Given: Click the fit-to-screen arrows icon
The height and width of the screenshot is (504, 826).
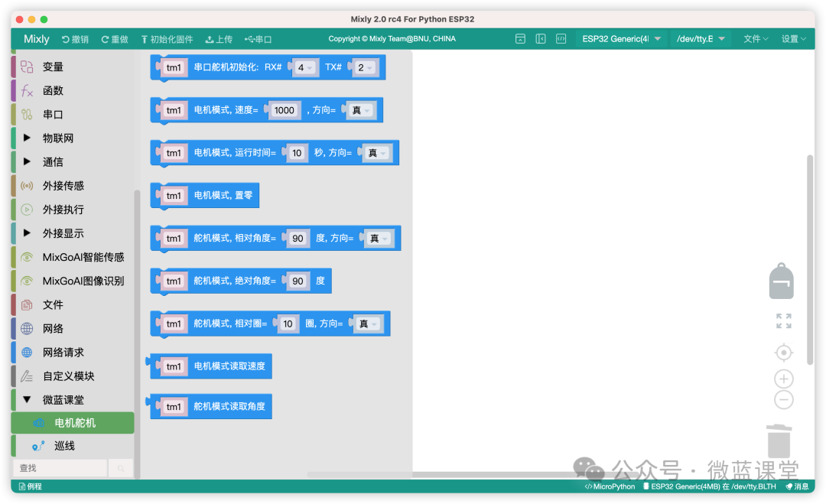Looking at the screenshot, I should 784,320.
